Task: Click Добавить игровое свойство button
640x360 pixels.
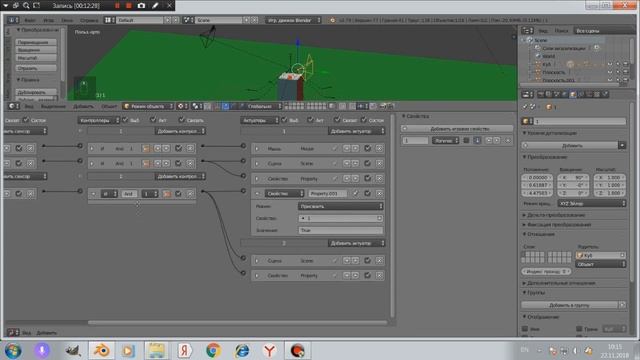Action: [457, 129]
